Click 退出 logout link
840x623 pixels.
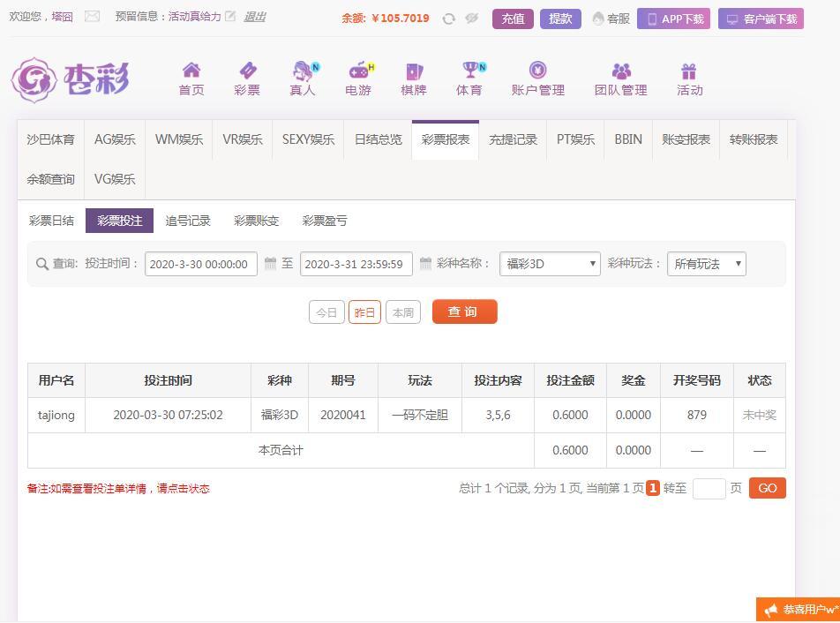click(255, 17)
